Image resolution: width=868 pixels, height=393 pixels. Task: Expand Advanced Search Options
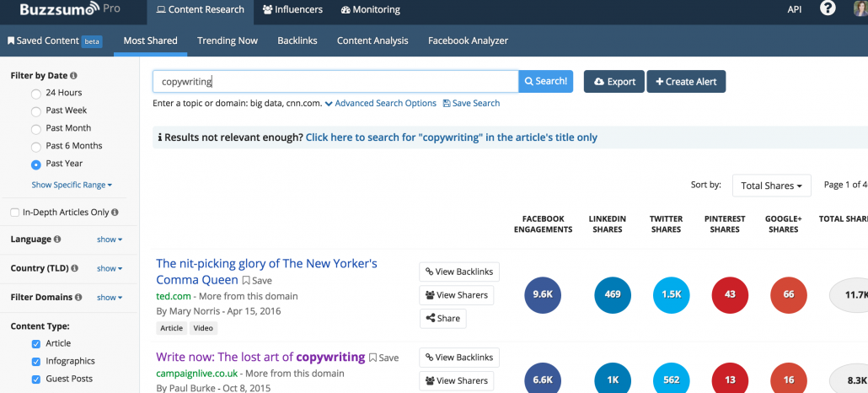[380, 104]
